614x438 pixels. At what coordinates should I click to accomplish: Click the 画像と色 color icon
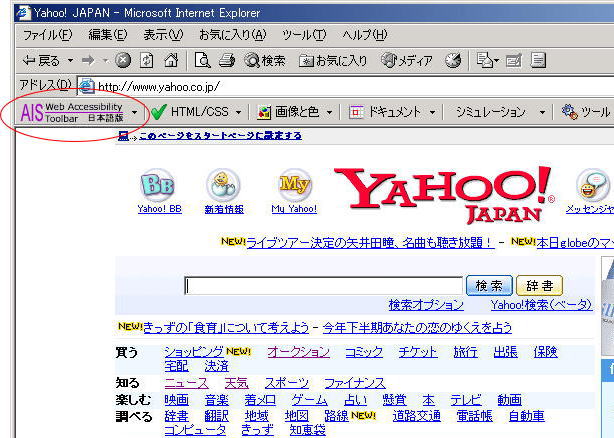point(264,113)
